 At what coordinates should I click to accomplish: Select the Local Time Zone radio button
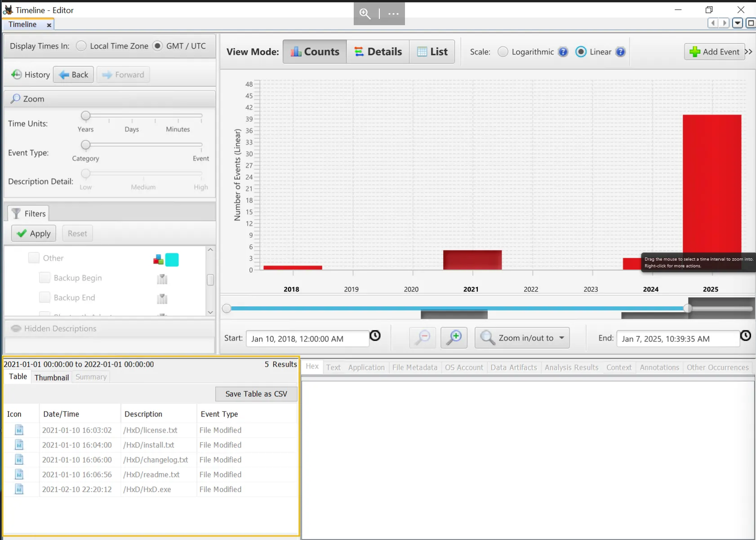81,46
